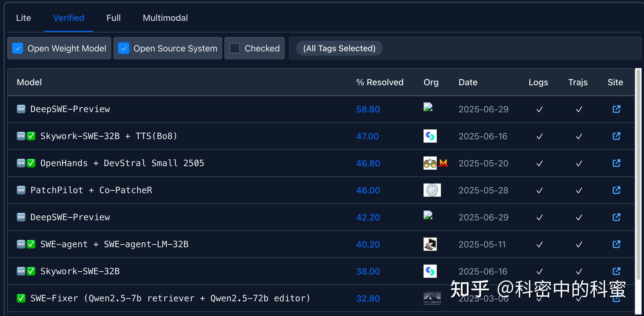
Task: Select the Lite leaderboard tab
Action: click(24, 18)
